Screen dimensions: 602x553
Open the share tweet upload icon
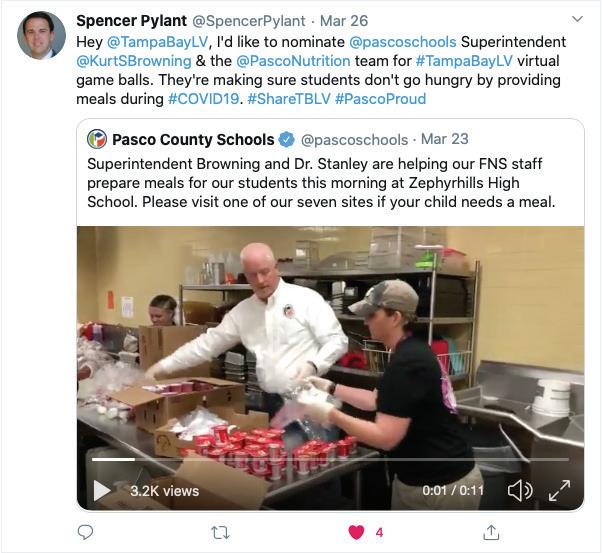pos(491,532)
